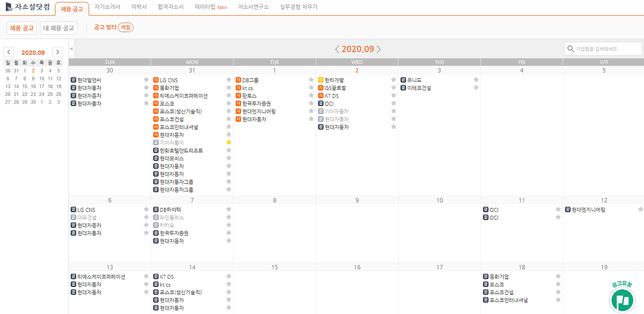Click the 내 채용 공고 button
The height and width of the screenshot is (314, 644).
[x=59, y=28]
